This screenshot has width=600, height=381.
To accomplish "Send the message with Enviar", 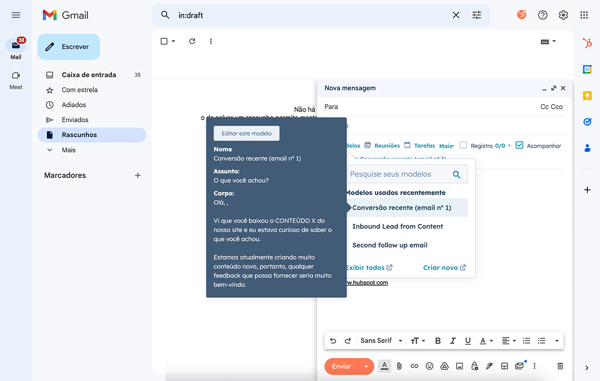I will coord(341,366).
